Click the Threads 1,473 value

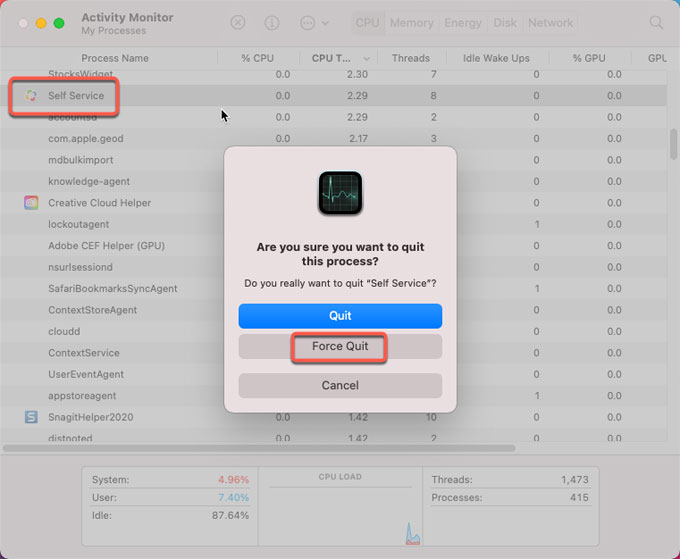coord(575,480)
